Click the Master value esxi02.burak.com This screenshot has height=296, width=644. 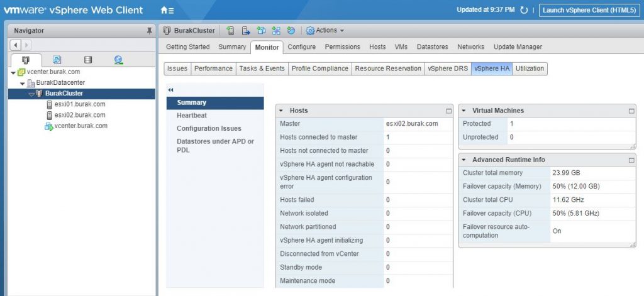pyautogui.click(x=412, y=124)
